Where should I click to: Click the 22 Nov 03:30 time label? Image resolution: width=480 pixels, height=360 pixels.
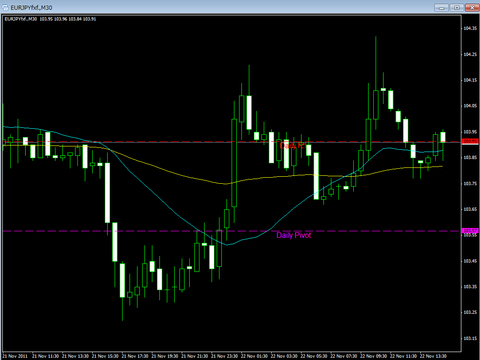pos(284,356)
